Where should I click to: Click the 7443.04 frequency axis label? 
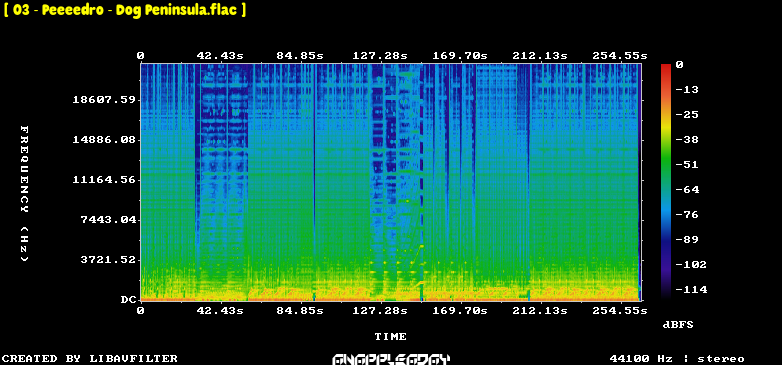point(108,220)
